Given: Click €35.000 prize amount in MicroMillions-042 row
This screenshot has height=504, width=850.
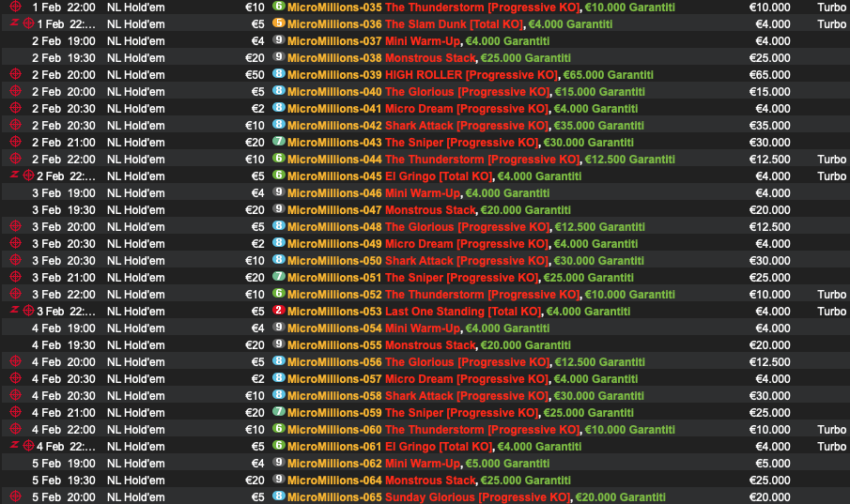Looking at the screenshot, I should 769,126.
